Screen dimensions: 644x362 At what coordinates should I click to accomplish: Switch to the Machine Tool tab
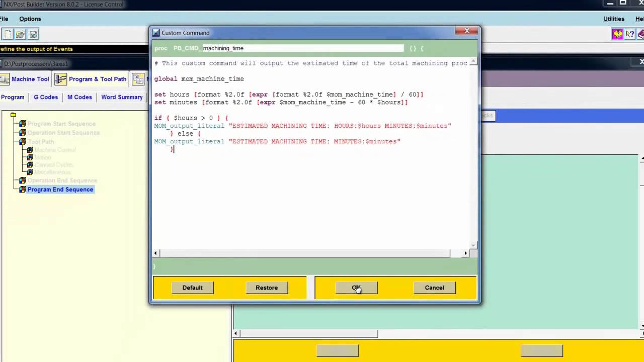tap(26, 79)
